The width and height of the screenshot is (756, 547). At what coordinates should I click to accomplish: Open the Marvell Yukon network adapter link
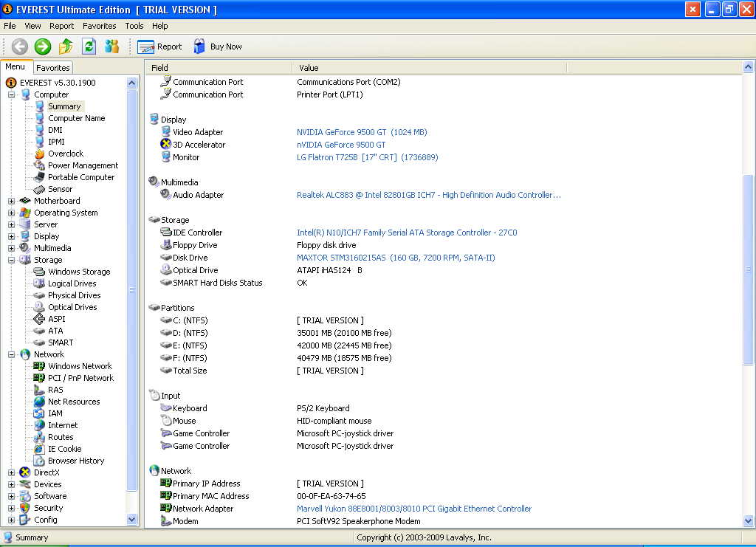[413, 509]
